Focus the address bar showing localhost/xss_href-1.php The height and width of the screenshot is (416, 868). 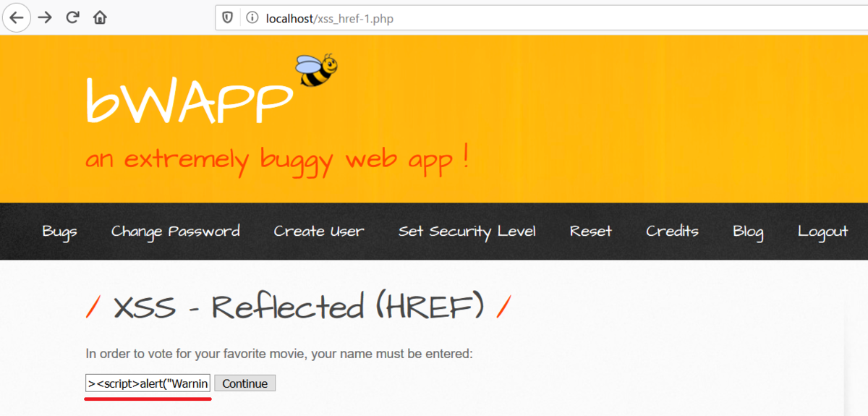(x=542, y=18)
